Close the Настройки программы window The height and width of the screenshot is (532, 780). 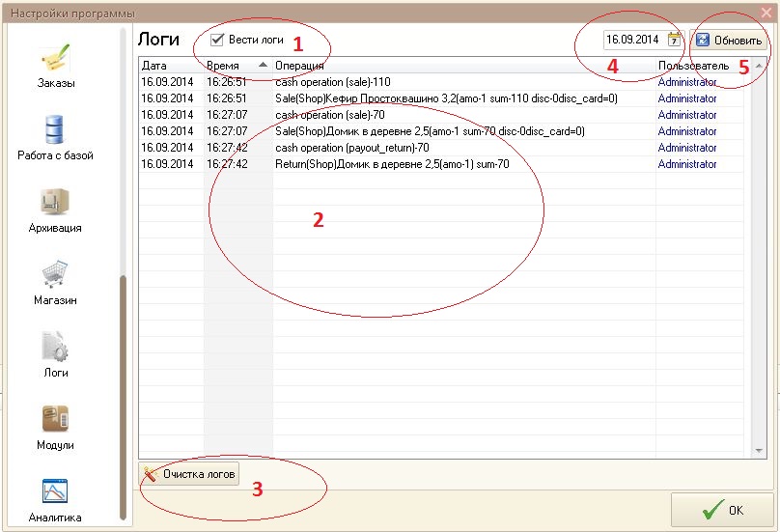[x=766, y=13]
